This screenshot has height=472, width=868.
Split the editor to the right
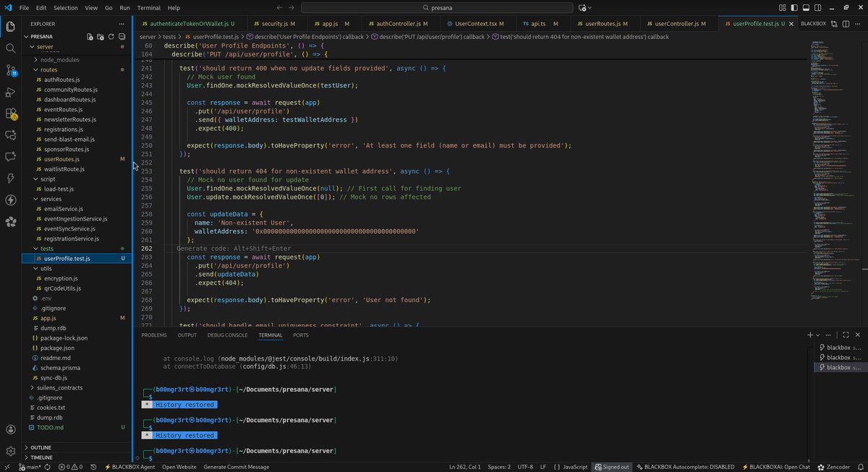(844, 24)
